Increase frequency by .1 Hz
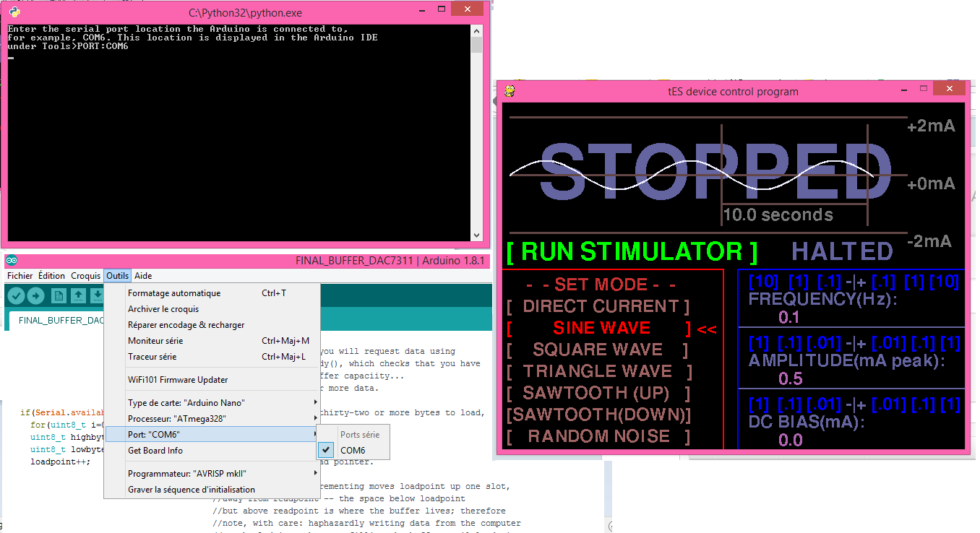The height and width of the screenshot is (533, 980). point(883,282)
